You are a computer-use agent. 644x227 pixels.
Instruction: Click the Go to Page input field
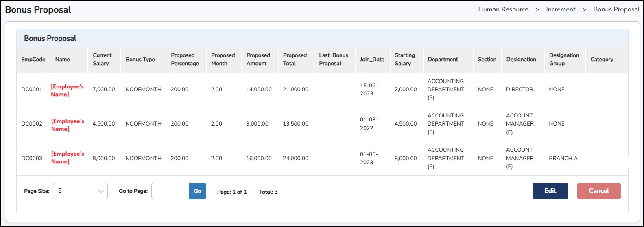[x=170, y=191]
